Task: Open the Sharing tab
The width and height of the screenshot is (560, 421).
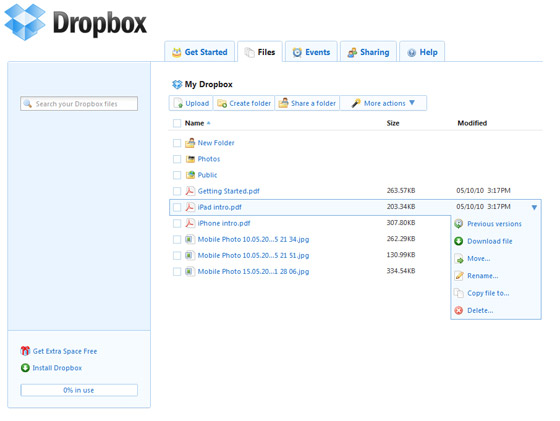Action: [368, 52]
